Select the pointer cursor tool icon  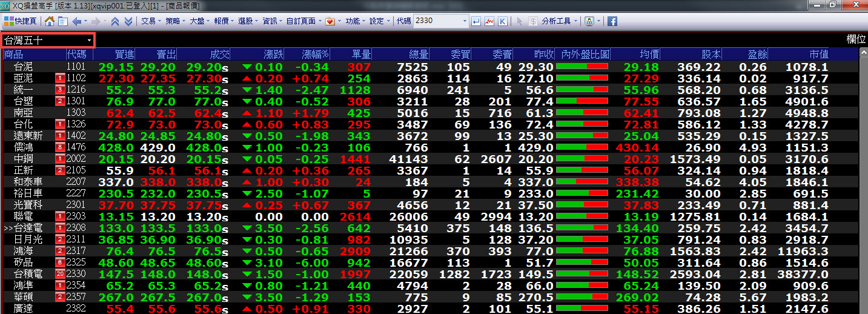click(x=519, y=21)
